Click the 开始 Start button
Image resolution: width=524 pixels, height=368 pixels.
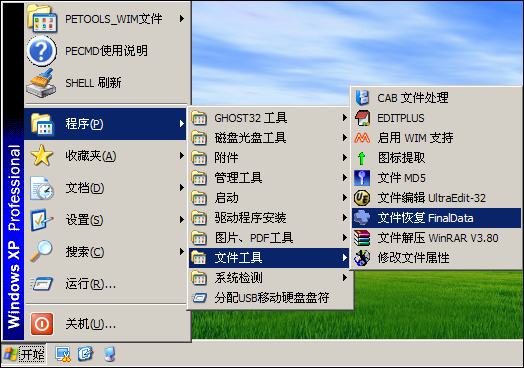pyautogui.click(x=24, y=354)
